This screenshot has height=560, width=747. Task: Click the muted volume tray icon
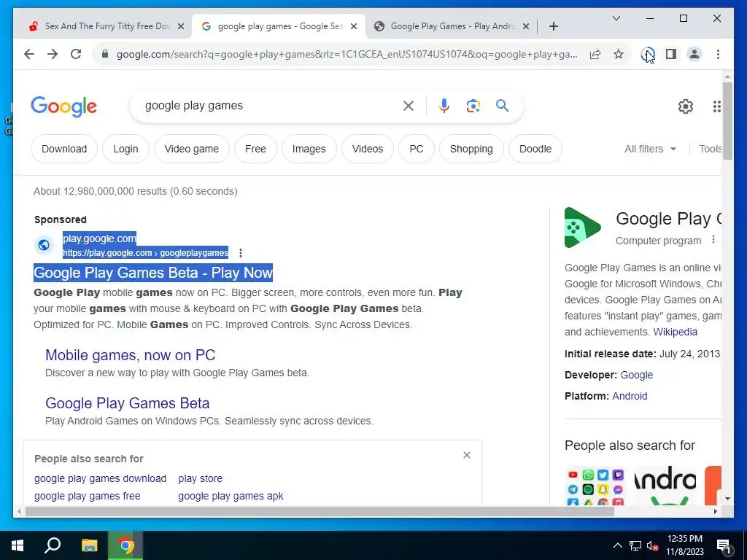pos(652,545)
